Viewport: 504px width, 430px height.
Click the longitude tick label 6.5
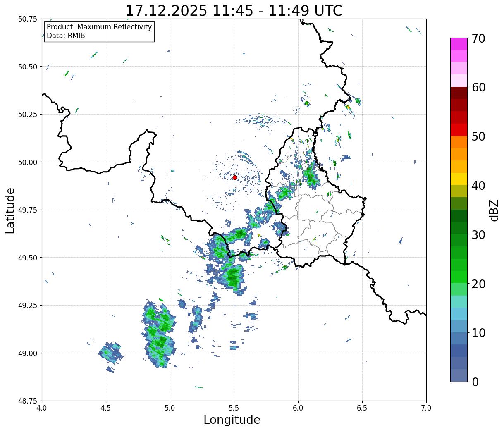pos(363,408)
